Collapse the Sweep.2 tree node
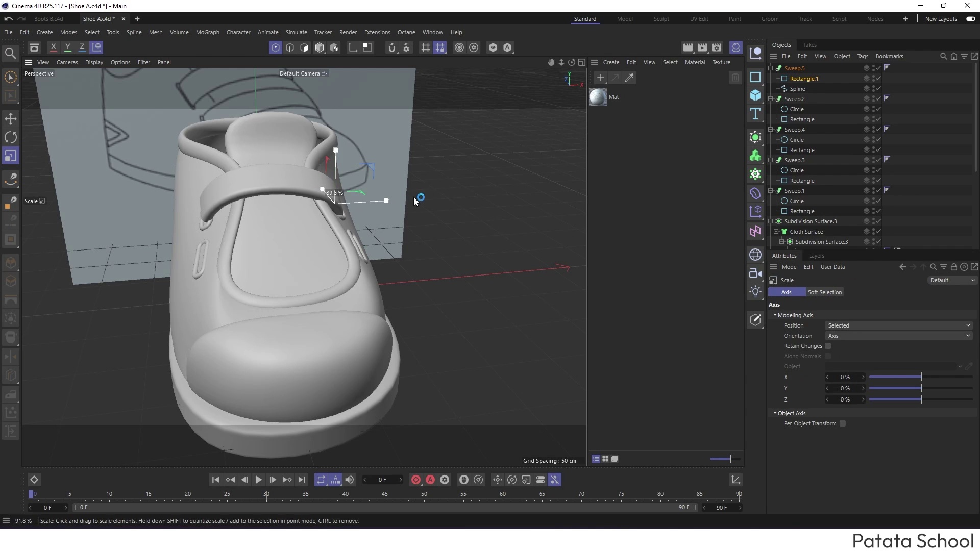The height and width of the screenshot is (551, 980). coord(771,99)
